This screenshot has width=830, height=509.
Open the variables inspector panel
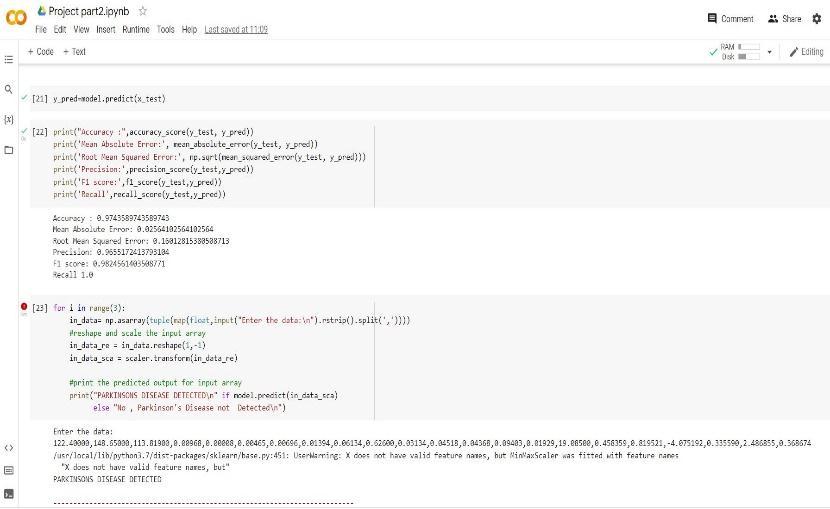(9, 119)
